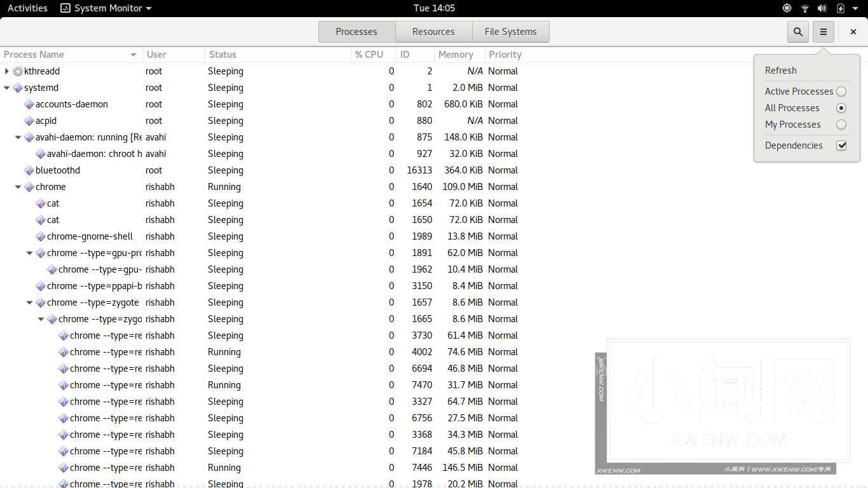The image size is (868, 488).
Task: Open the system menu arrow in top bar
Action: (855, 8)
